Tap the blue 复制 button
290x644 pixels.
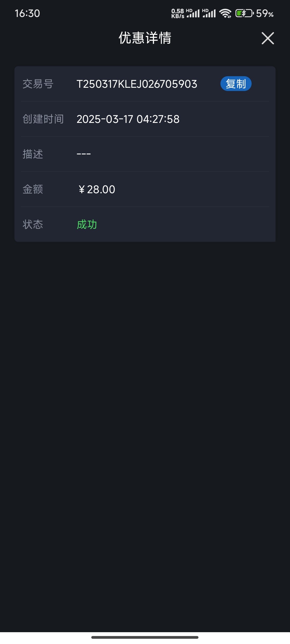click(236, 84)
